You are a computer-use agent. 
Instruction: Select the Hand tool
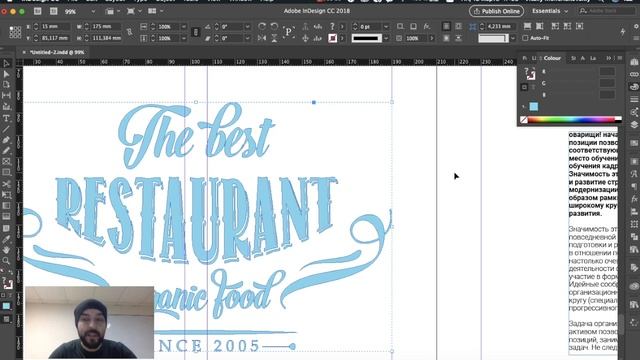tap(7, 250)
